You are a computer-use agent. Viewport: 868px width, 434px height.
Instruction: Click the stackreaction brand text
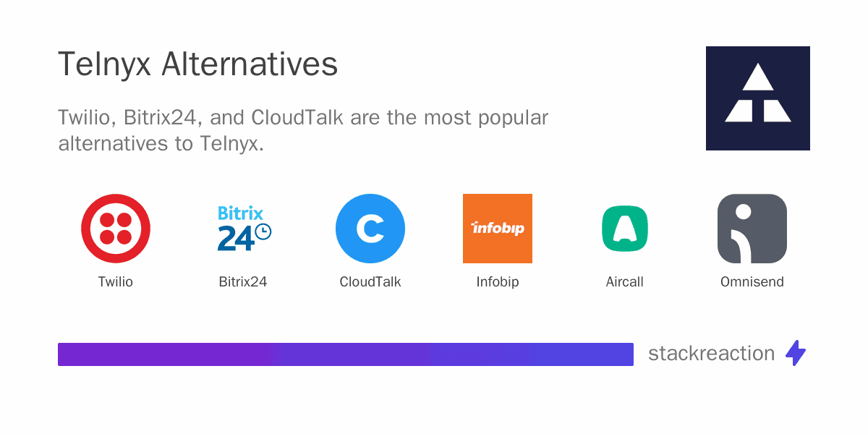tap(711, 354)
